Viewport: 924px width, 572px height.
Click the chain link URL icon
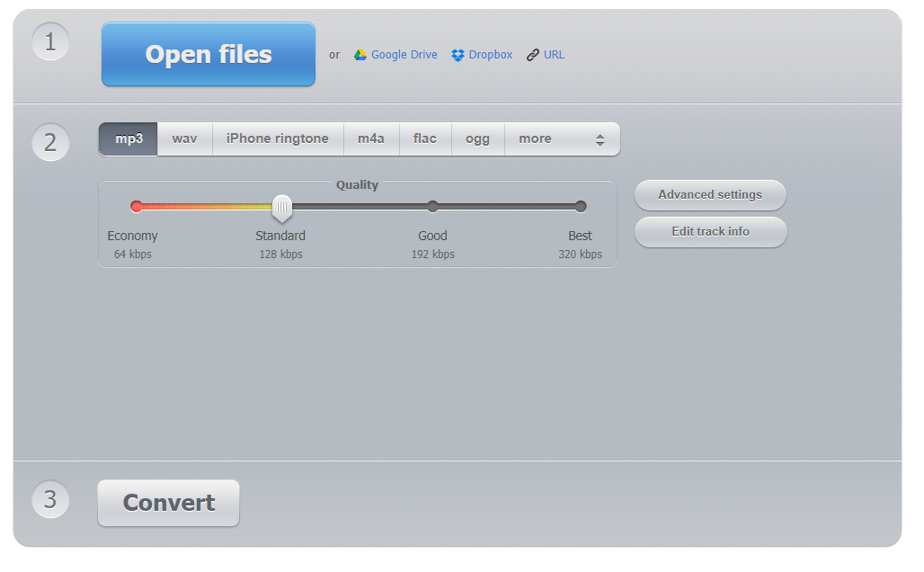(533, 55)
